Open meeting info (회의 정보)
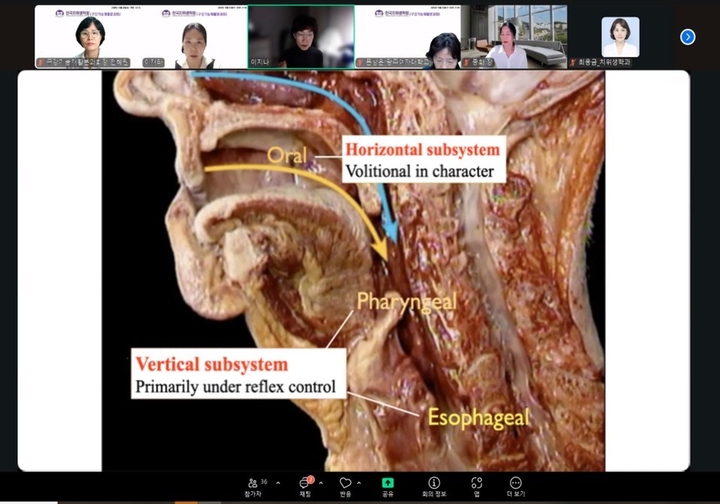720x504 pixels. (x=434, y=484)
